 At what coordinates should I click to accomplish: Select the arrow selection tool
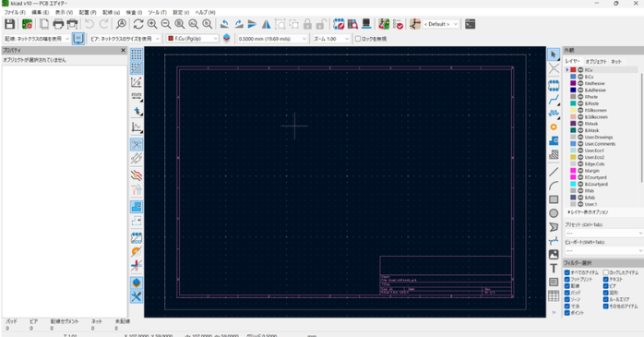(x=554, y=54)
